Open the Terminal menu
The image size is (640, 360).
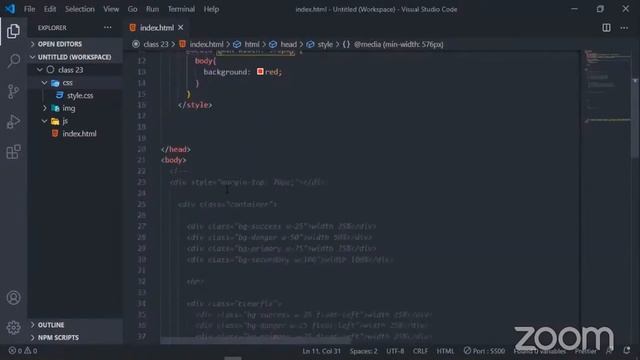(181, 9)
